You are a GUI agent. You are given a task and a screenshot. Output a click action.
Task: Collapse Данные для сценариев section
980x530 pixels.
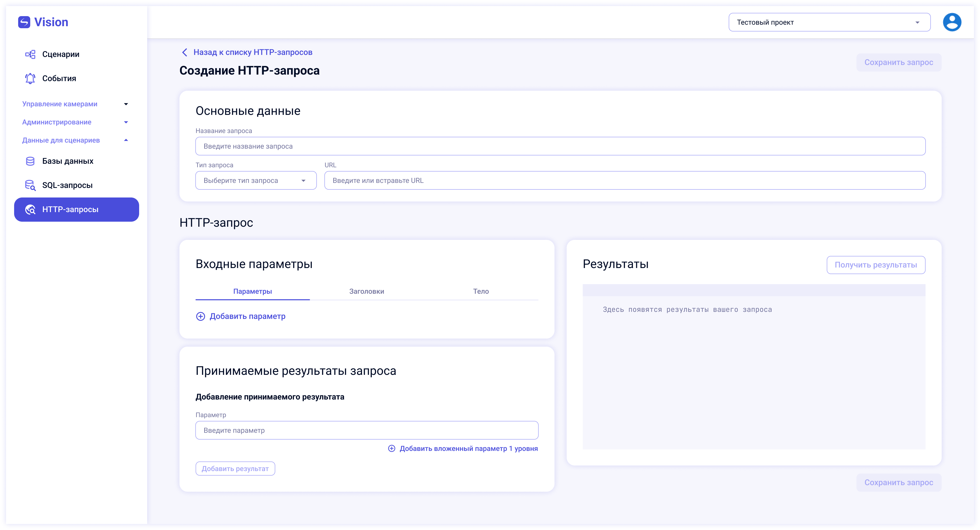coord(126,140)
